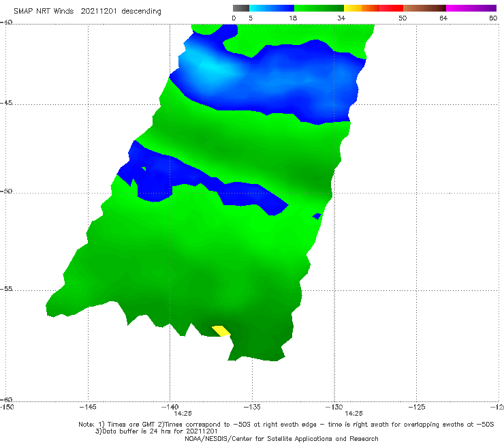Image resolution: width=504 pixels, height=443 pixels.
Task: Select the magenta-purple segment of the color bar
Action: (x=471, y=8)
